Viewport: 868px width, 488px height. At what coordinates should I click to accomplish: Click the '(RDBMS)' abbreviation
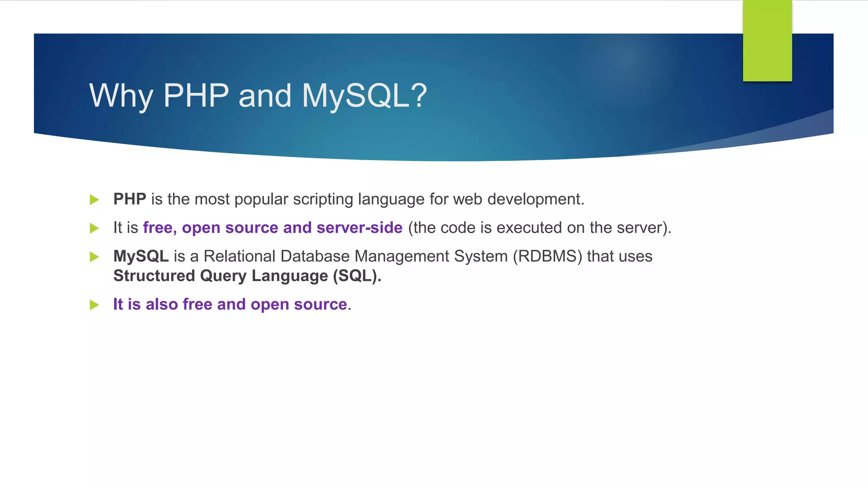click(547, 256)
